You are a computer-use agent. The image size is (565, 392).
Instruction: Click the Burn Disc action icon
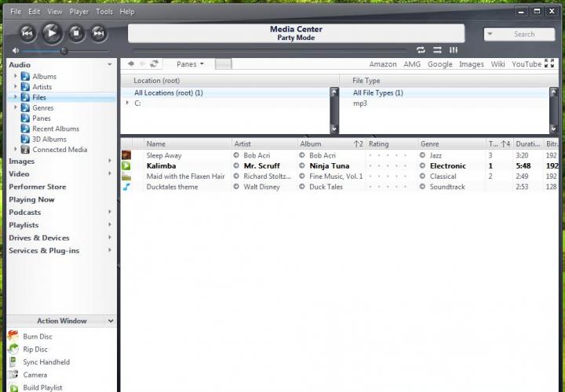click(13, 336)
